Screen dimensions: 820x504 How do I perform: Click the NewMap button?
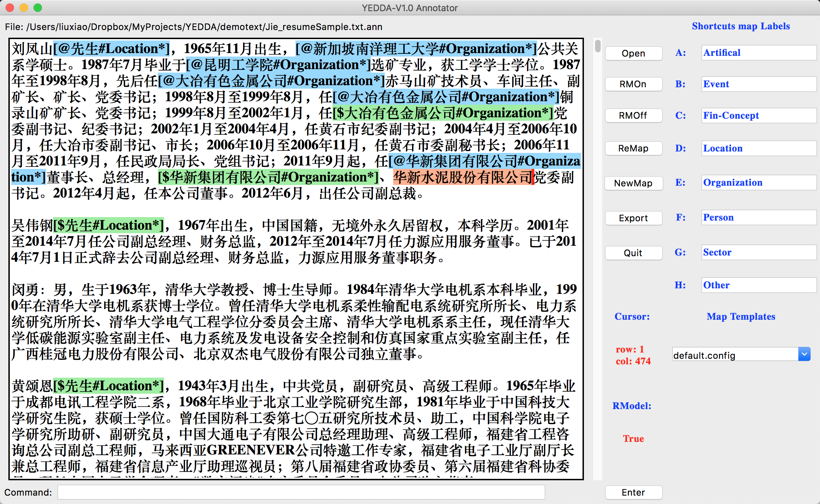(633, 183)
